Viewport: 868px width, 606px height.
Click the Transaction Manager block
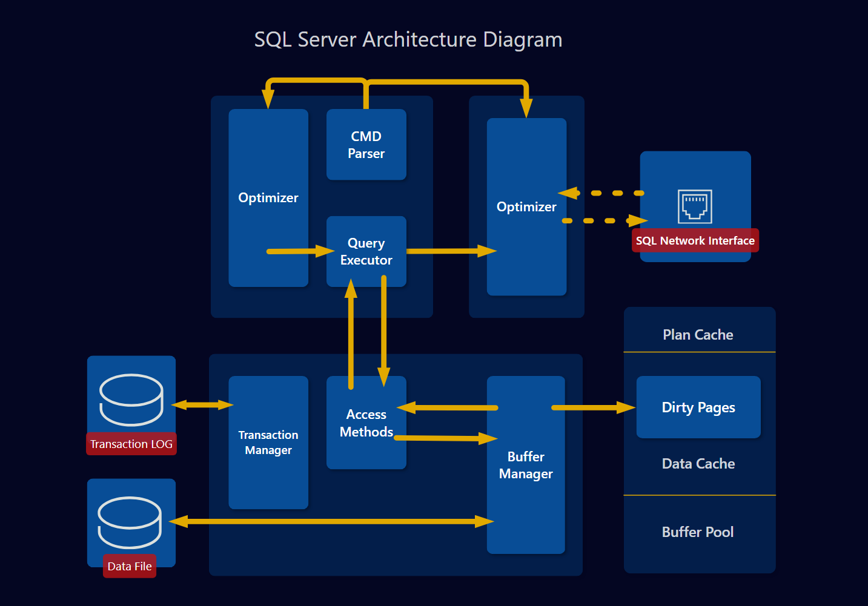[268, 443]
